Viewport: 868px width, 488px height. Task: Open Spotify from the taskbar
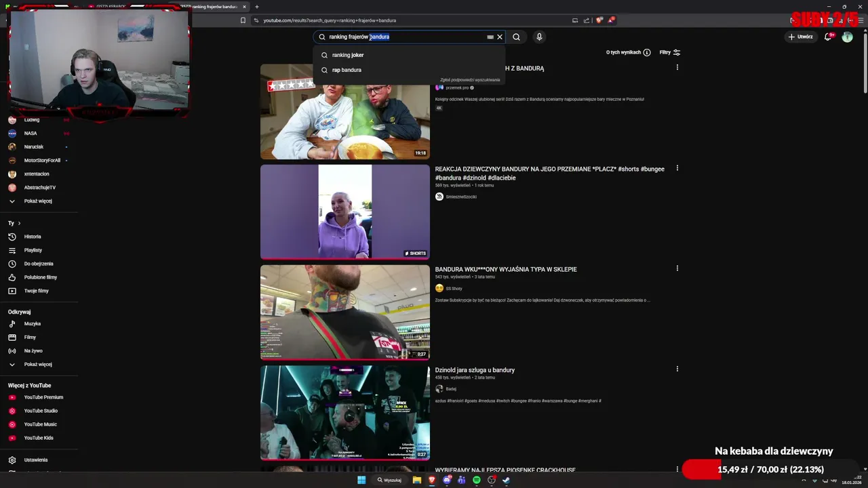pyautogui.click(x=477, y=480)
